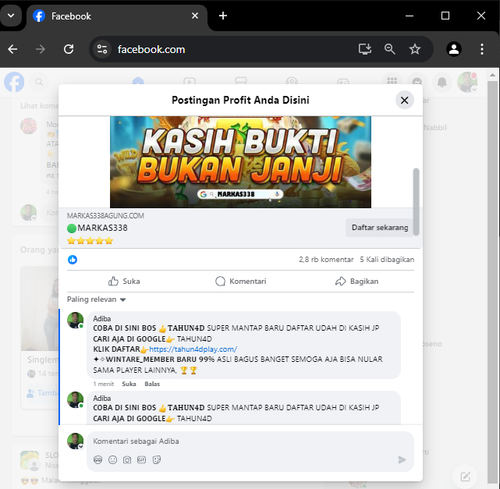Screen dimensions: 500x489
Task: Open first Adiba comment profile picture
Action: [x=75, y=320]
